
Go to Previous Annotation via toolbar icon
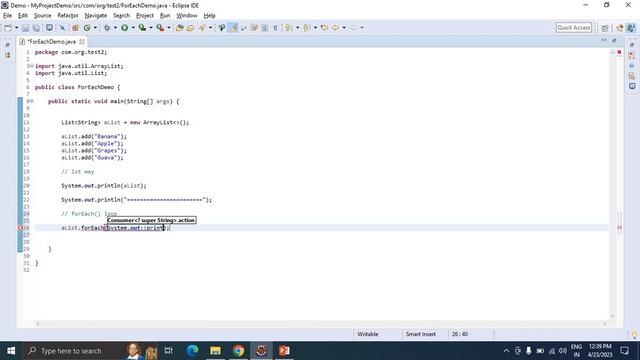coord(307,28)
